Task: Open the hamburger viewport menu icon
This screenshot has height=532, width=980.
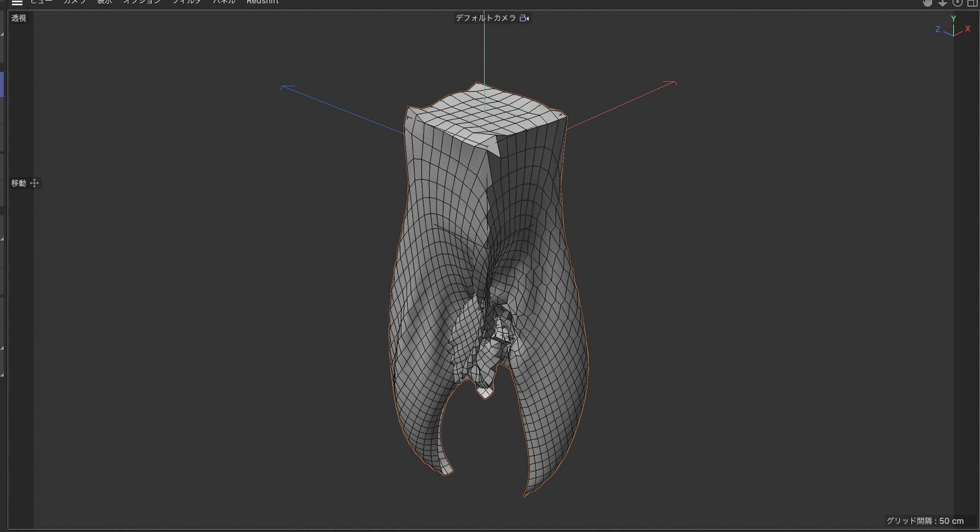Action: pos(17,2)
